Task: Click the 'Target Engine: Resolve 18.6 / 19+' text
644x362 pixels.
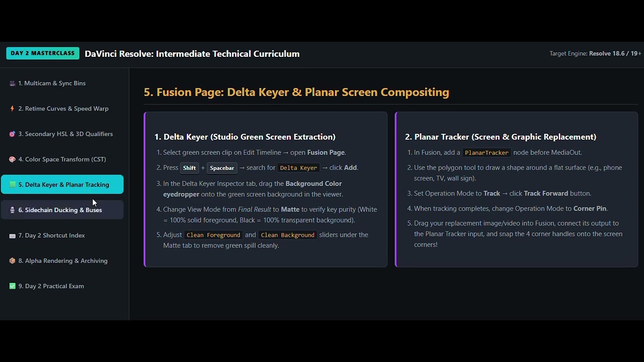Action: pyautogui.click(x=595, y=53)
